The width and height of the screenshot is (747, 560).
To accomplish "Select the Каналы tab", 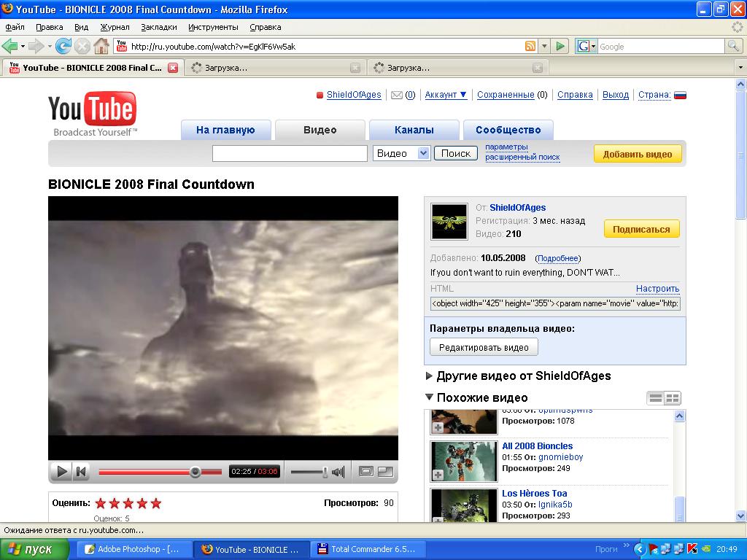I will pos(414,130).
